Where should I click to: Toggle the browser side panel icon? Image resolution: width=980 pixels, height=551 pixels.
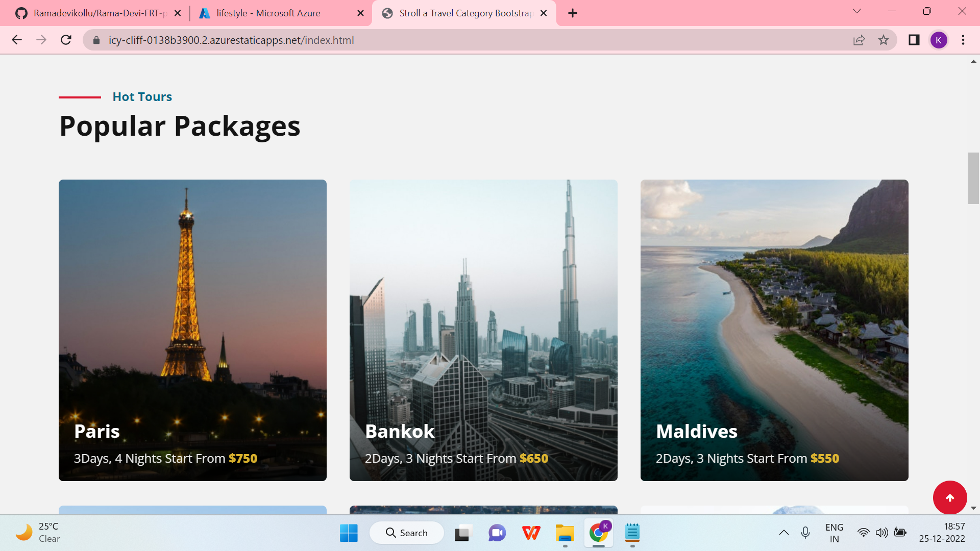pyautogui.click(x=914, y=40)
